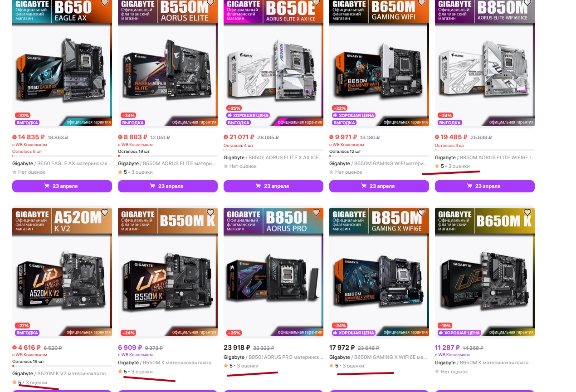576x392 pixels.
Task: Click ХОРОШАЯ ЦЕНА badge on B650M K
Action: 459,333
